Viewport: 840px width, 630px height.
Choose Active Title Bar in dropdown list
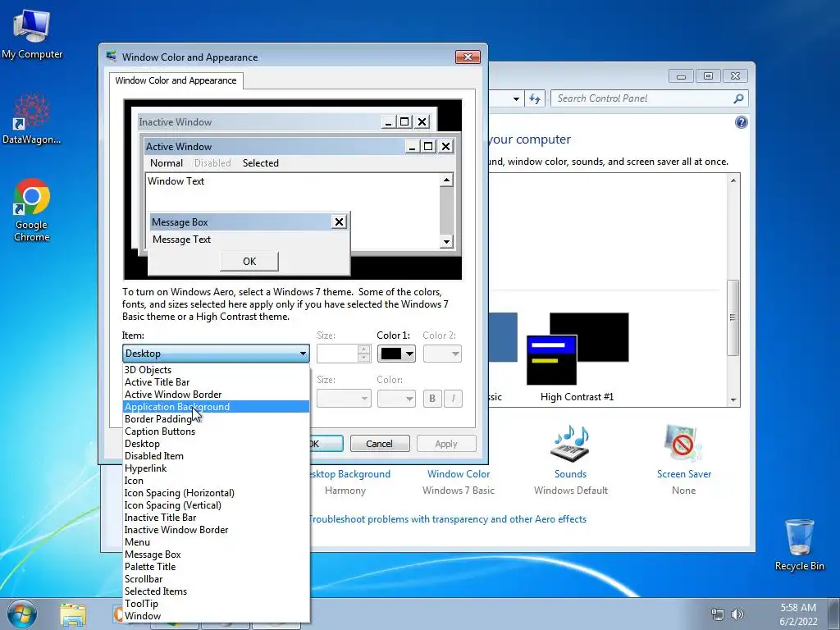point(216,382)
